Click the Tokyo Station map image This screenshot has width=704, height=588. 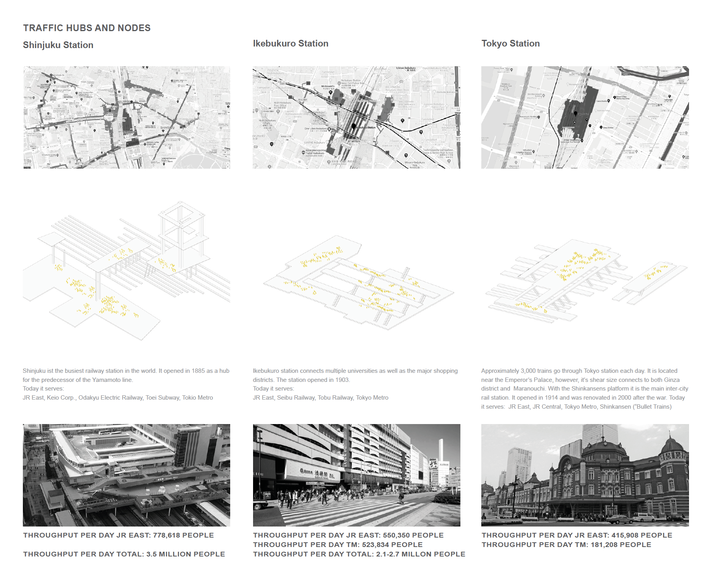(x=585, y=117)
